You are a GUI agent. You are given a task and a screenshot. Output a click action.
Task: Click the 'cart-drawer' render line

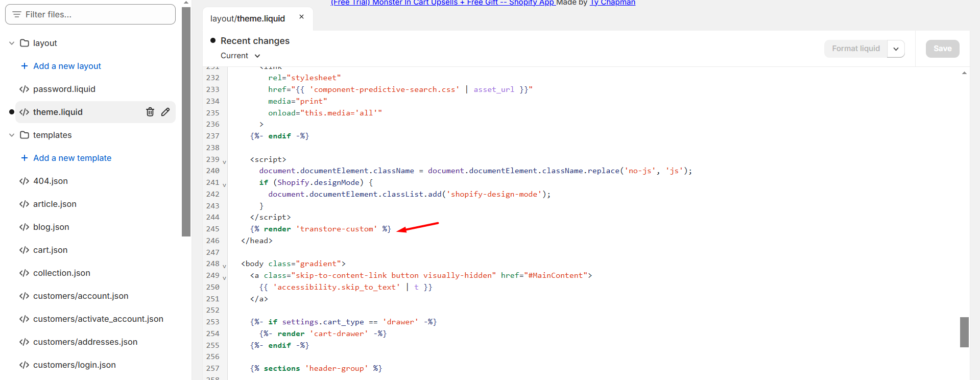coord(323,334)
